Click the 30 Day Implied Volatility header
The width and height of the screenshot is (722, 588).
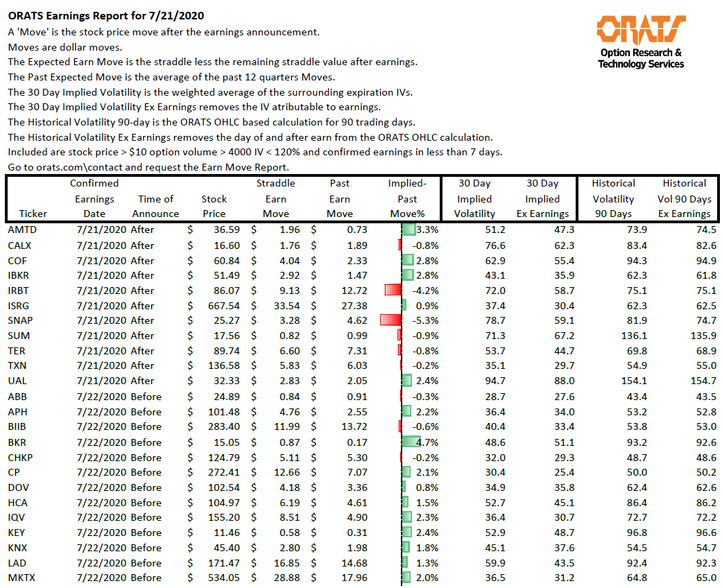pyautogui.click(x=474, y=198)
